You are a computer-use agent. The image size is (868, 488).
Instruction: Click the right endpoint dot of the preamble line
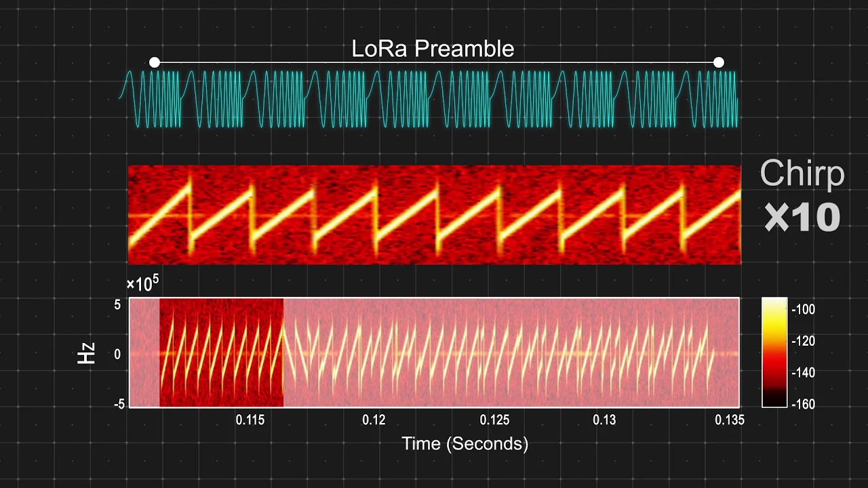[x=719, y=62]
